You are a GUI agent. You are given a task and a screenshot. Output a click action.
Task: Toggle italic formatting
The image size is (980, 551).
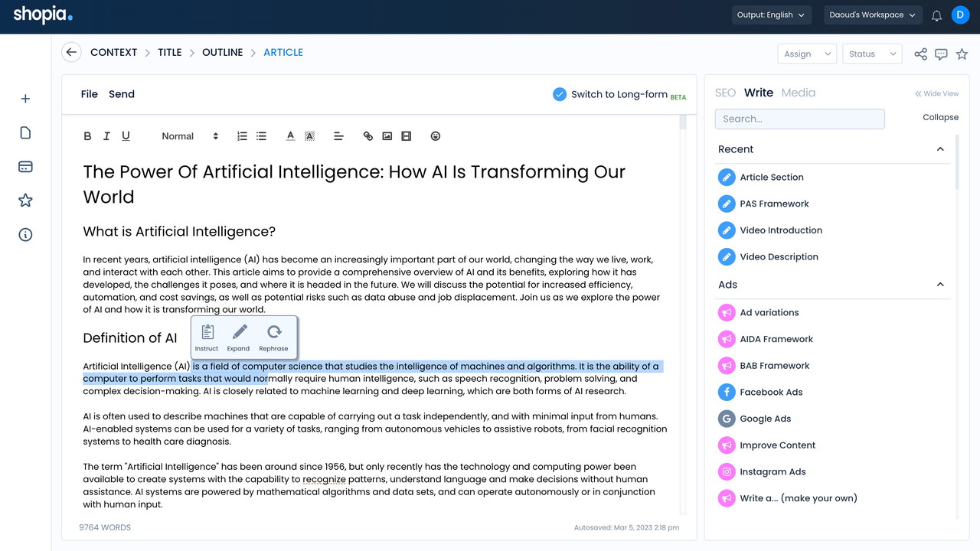coord(106,136)
